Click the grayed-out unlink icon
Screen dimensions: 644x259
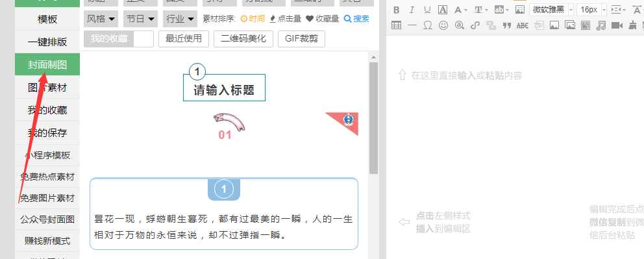point(491,25)
